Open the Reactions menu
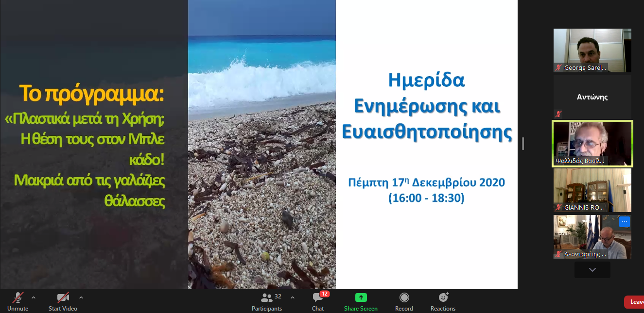The width and height of the screenshot is (644, 313). [443, 300]
